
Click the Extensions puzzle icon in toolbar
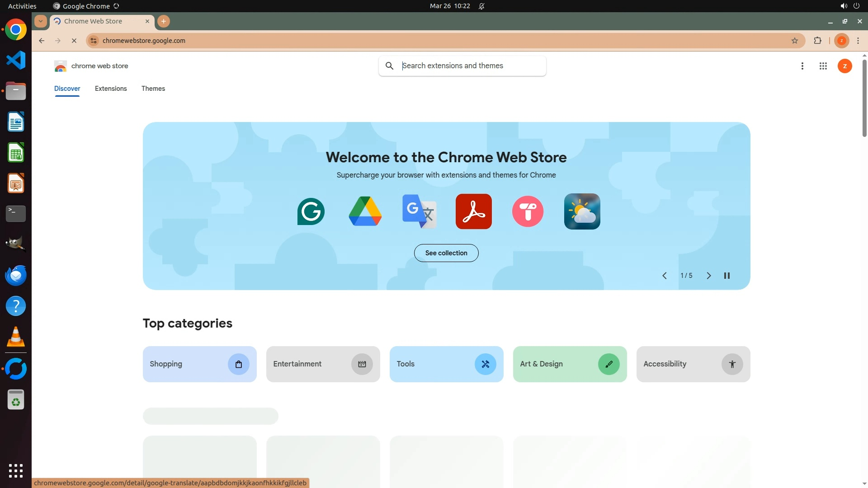click(x=817, y=41)
